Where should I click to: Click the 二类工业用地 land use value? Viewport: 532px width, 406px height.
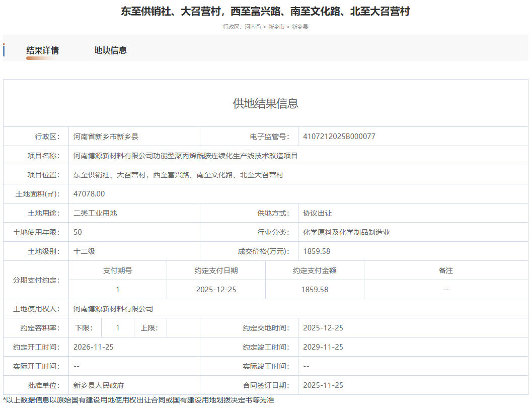coord(95,213)
